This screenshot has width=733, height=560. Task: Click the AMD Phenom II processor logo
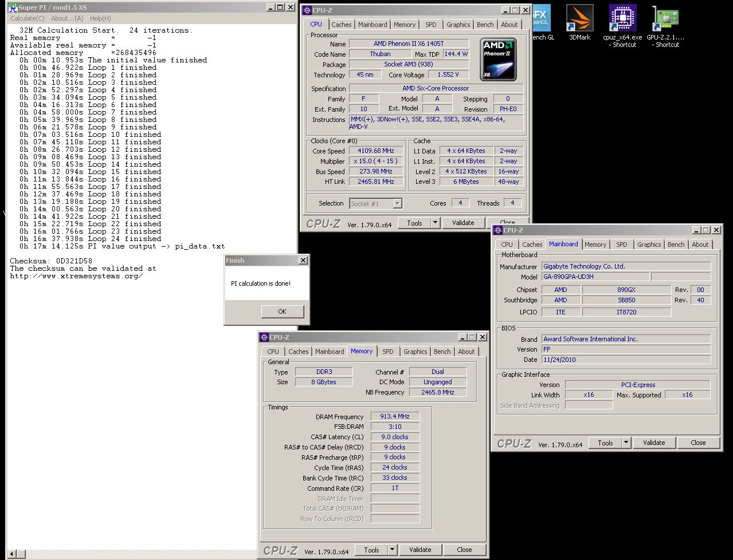[x=498, y=60]
